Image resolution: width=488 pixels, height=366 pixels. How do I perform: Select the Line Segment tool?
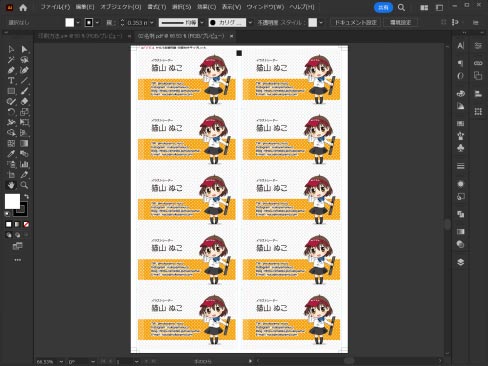coord(24,81)
